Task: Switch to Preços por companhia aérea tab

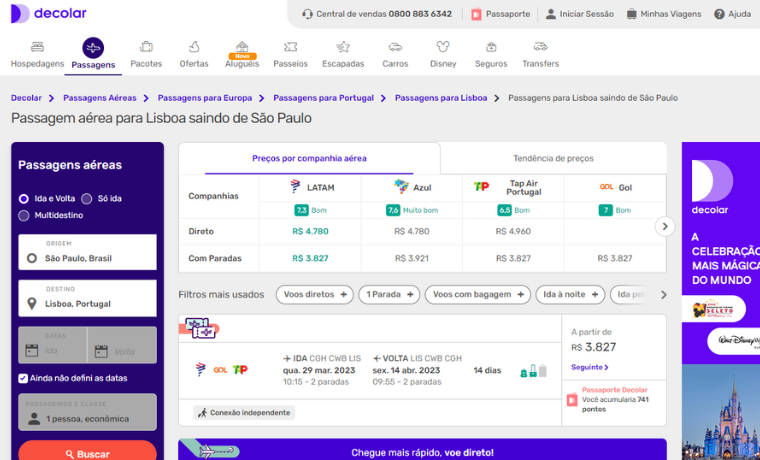Action: [x=309, y=159]
